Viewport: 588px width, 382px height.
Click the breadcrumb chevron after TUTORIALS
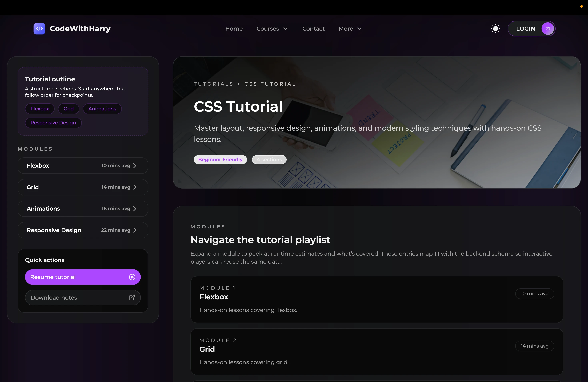(238, 84)
